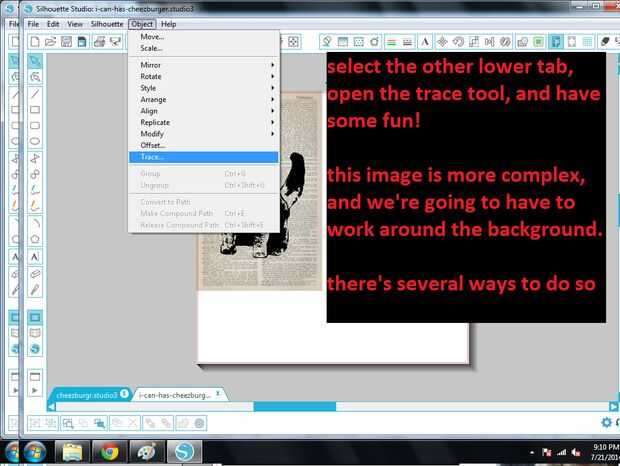The image size is (620, 466).
Task: Click the Print toolbar icon
Action: pos(99,42)
